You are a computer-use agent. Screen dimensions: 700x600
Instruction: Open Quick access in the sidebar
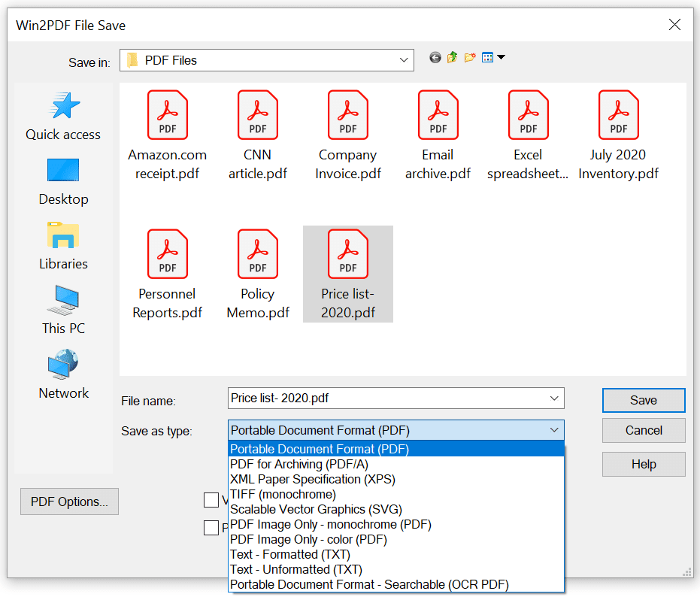63,117
